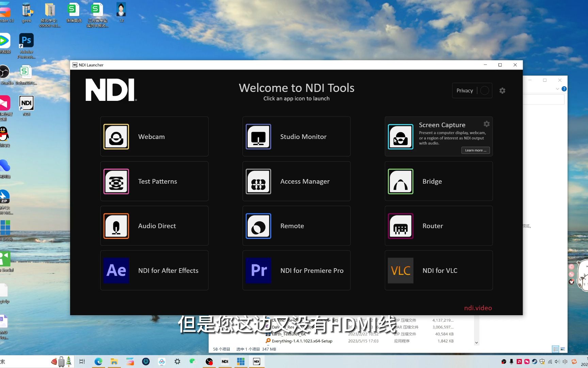
Task: Switch Explorer to large thumbnails view
Action: pos(562,349)
